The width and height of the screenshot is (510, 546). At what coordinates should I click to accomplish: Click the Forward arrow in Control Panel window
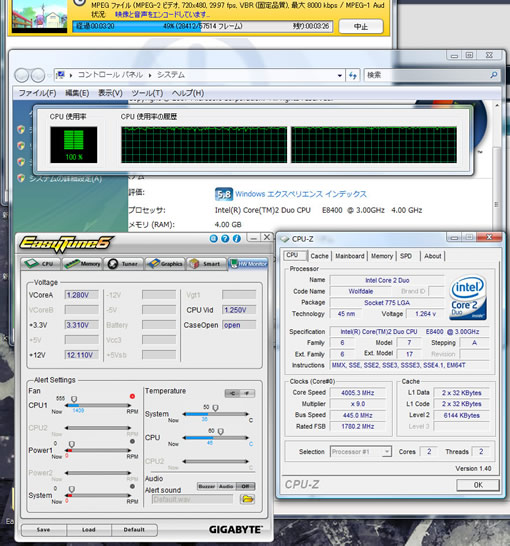38,75
